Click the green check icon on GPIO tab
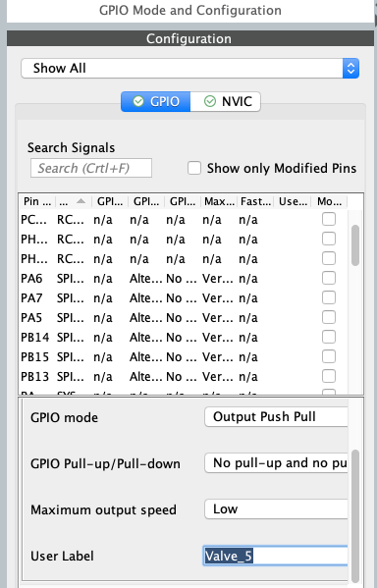Viewport: 377px width, 588px height. 138,101
